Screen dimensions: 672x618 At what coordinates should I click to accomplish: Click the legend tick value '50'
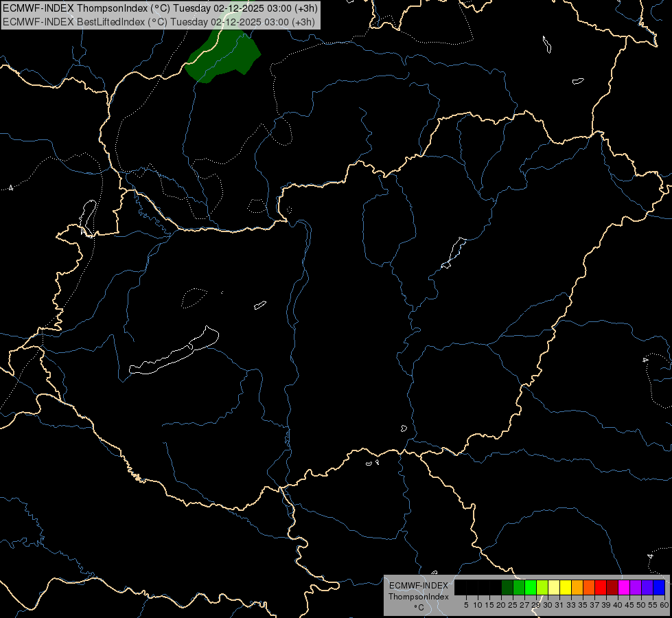coord(641,605)
